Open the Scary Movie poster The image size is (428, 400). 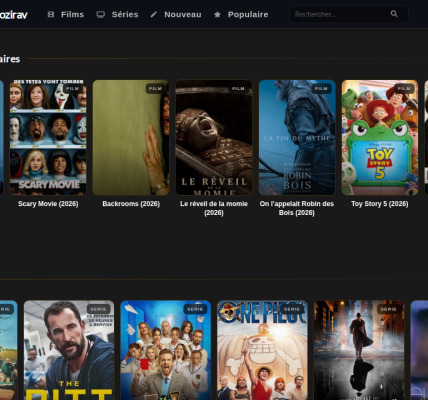pyautogui.click(x=48, y=137)
